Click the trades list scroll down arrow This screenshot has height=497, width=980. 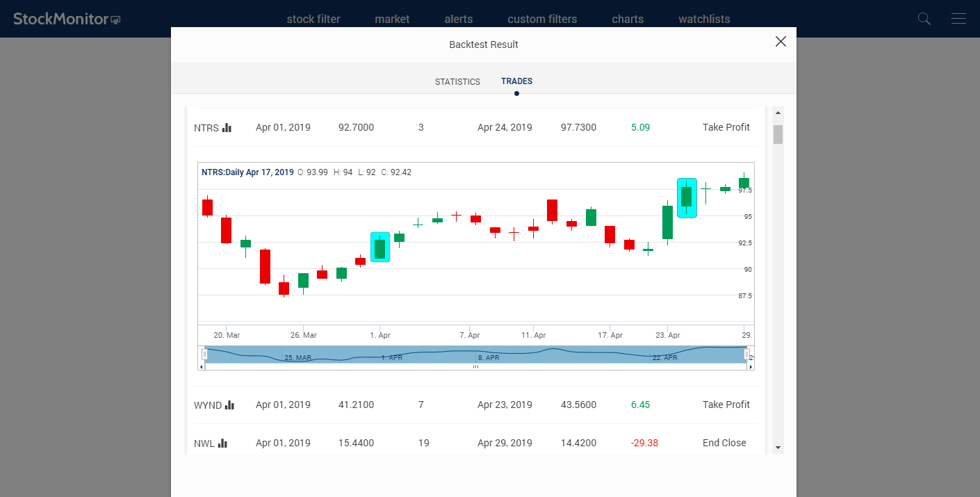tap(778, 448)
